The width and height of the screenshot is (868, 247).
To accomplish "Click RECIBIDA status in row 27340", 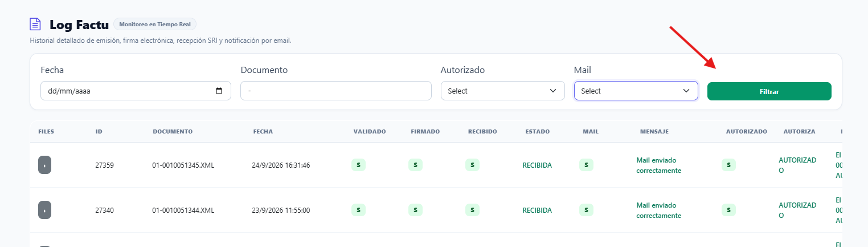I will pyautogui.click(x=537, y=210).
